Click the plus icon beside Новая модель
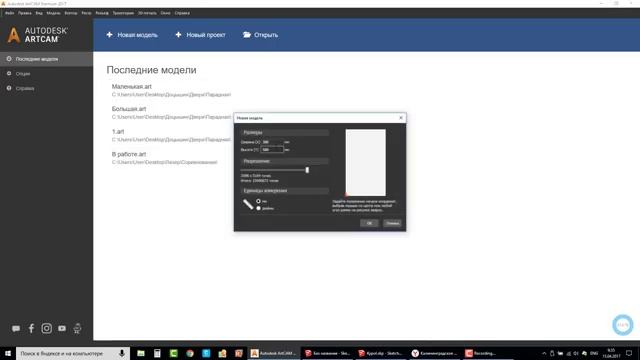 click(109, 35)
